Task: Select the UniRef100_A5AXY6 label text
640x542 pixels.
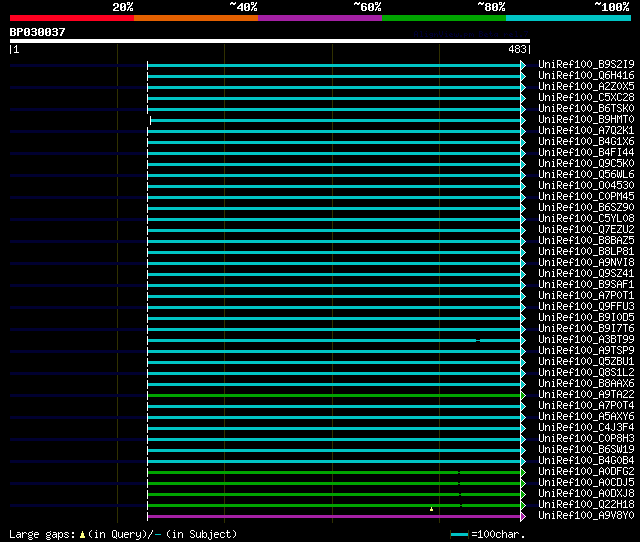Action: click(x=586, y=417)
